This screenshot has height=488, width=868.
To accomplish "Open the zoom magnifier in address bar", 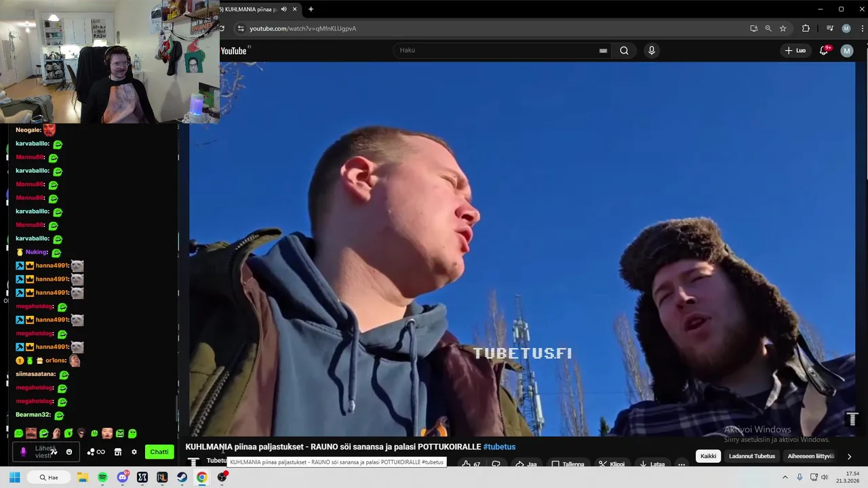I will 768,28.
